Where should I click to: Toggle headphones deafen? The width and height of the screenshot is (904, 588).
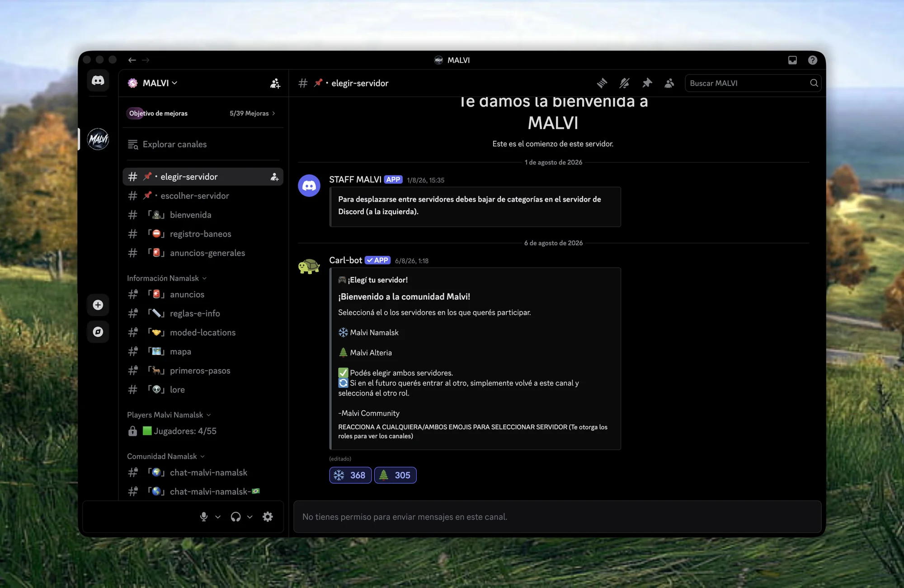(235, 517)
